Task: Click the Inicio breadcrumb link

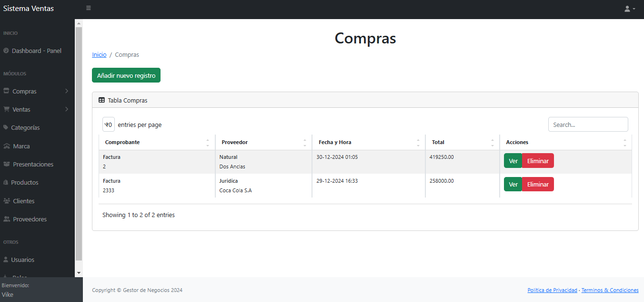Action: tap(99, 55)
